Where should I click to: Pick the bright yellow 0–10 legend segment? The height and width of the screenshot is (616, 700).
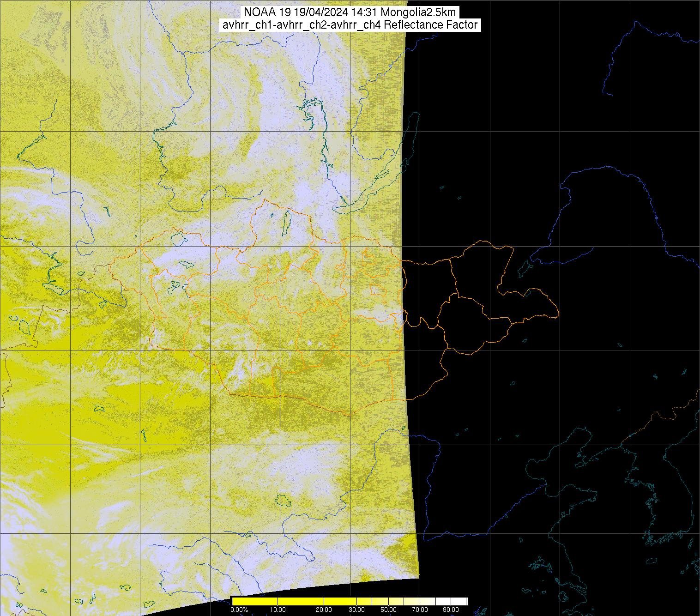[255, 601]
